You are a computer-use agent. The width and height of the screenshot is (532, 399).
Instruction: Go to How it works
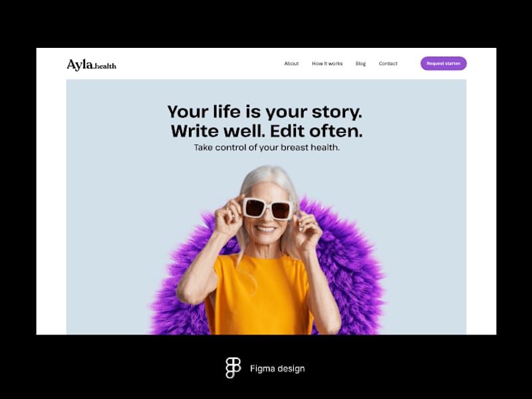click(x=327, y=63)
